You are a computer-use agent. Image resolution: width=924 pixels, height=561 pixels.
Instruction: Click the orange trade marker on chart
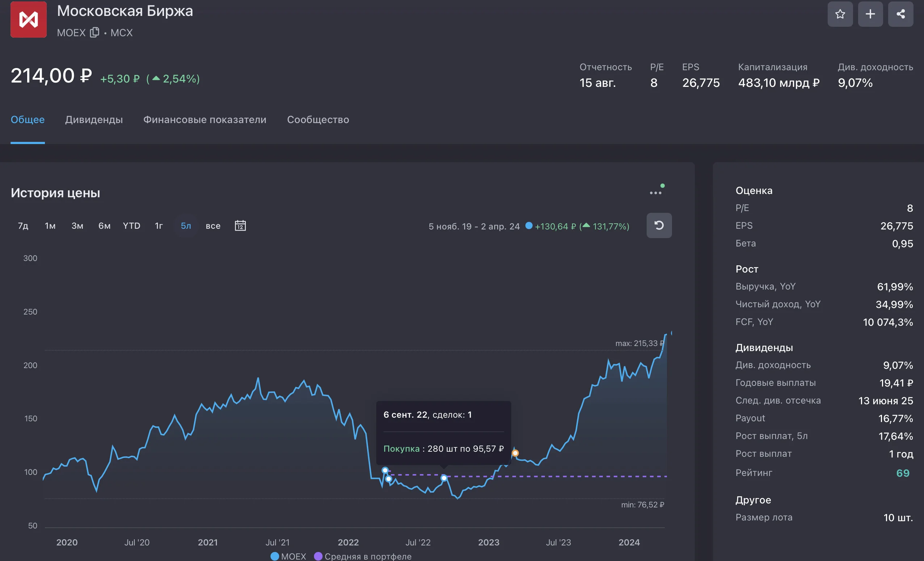click(x=515, y=453)
